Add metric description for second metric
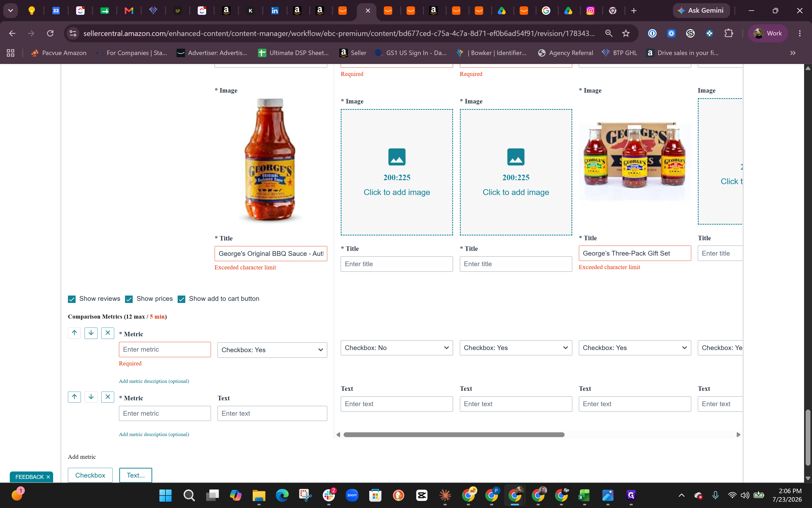The image size is (812, 508). pyautogui.click(x=154, y=434)
